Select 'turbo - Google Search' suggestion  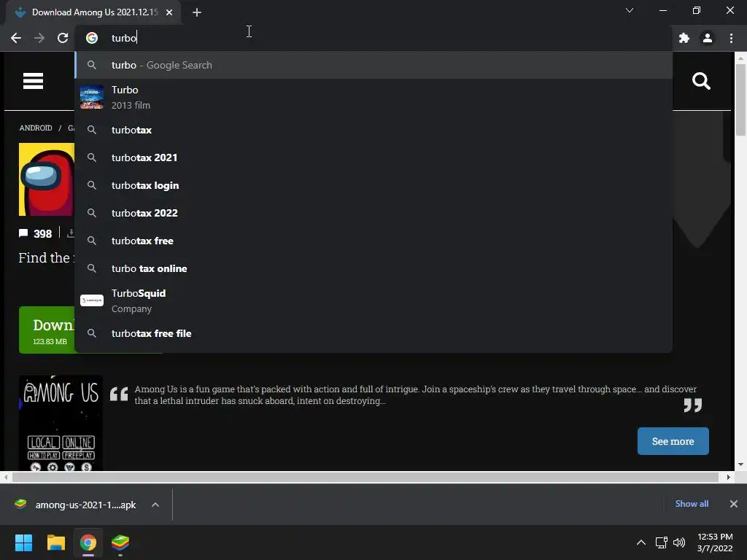373,65
